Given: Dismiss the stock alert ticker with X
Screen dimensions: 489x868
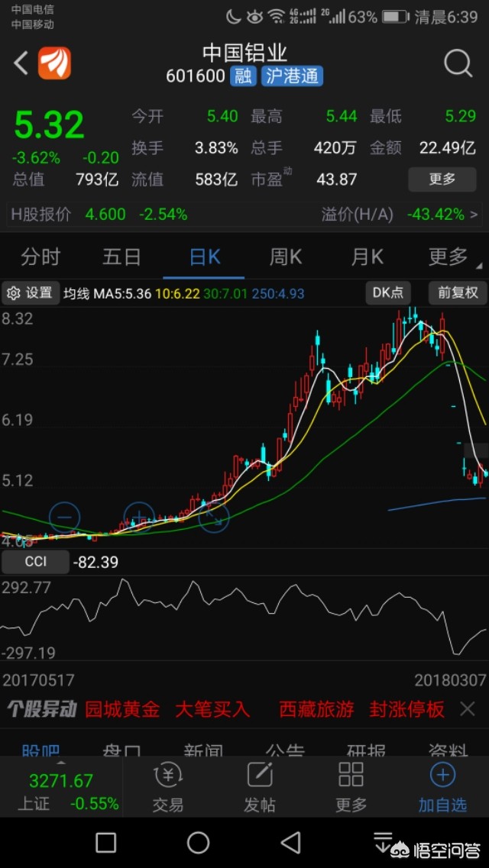Looking at the screenshot, I should pyautogui.click(x=468, y=708).
